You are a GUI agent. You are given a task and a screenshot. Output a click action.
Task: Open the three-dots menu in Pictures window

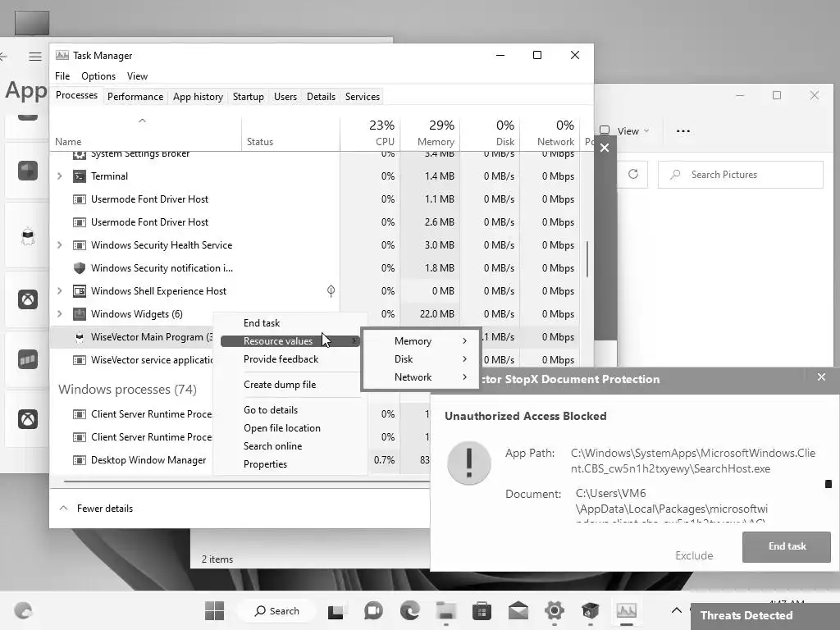(x=683, y=130)
